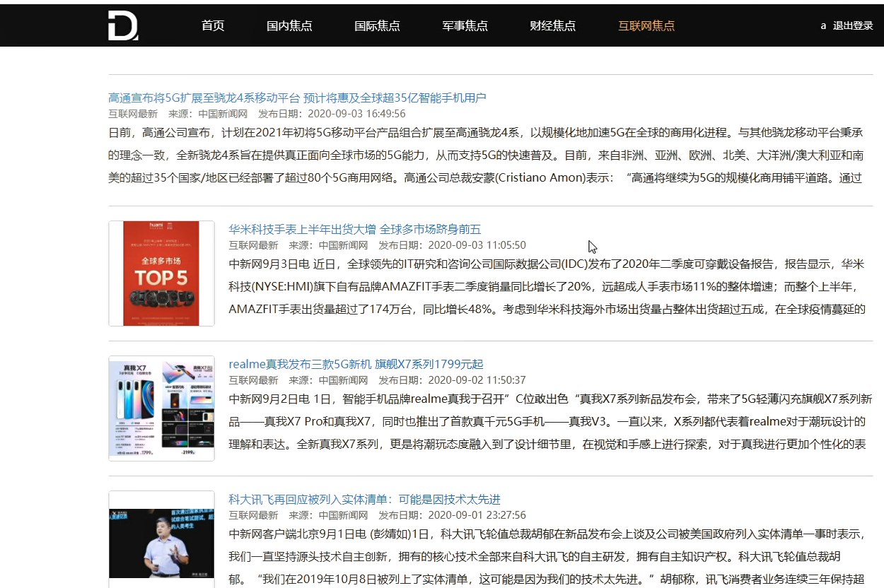Open the 首页 nav item
The width and height of the screenshot is (884, 588).
point(213,26)
